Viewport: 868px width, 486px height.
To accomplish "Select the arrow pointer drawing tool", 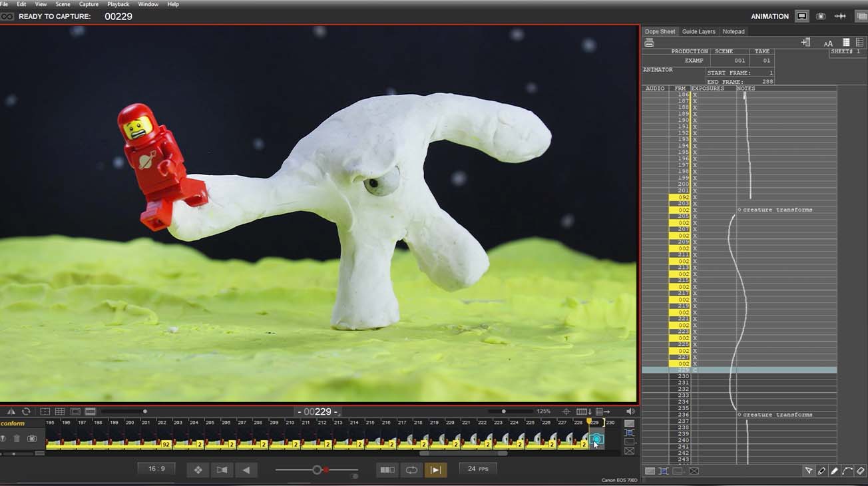I will click(809, 471).
